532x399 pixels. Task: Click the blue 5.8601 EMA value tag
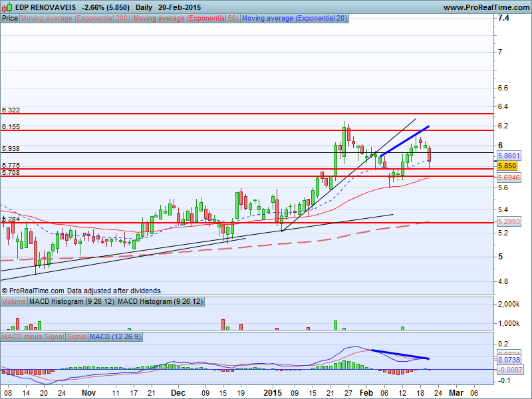pyautogui.click(x=509, y=156)
